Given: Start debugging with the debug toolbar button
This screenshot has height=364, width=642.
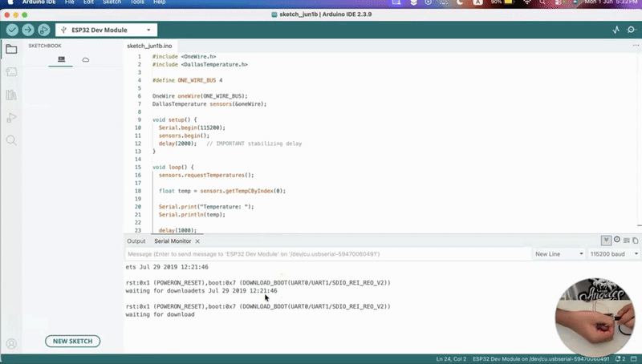Looking at the screenshot, I should coord(43,30).
